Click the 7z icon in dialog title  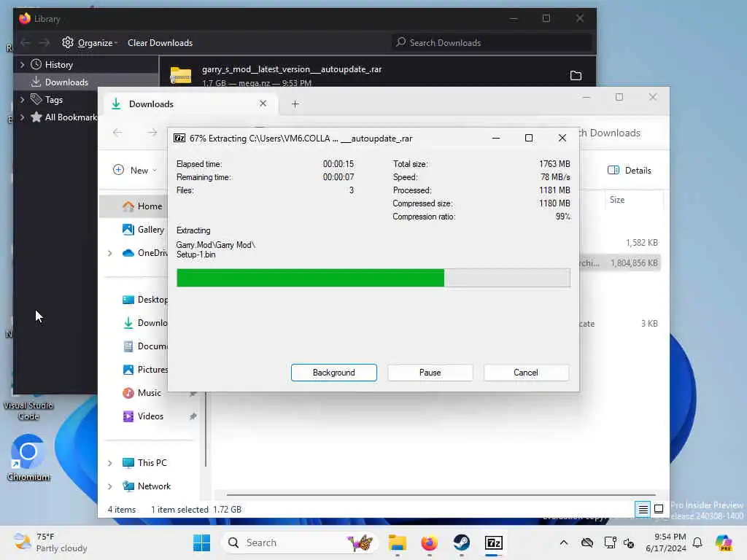179,138
